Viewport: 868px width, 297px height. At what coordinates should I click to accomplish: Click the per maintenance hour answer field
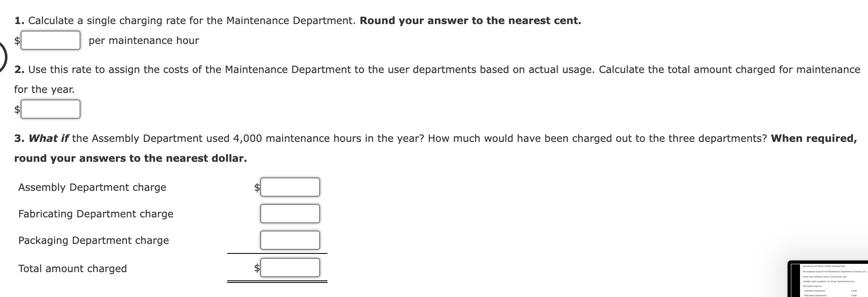51,40
